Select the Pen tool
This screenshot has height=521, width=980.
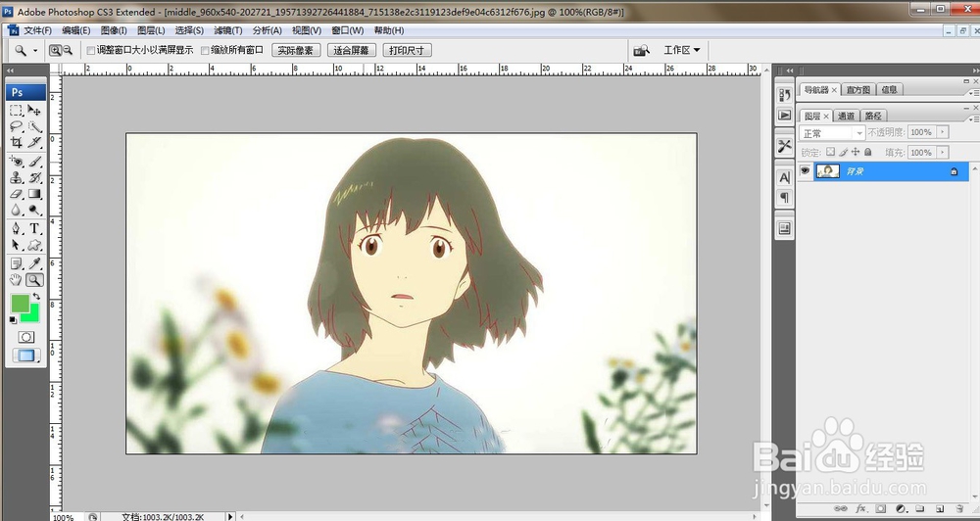[17, 228]
